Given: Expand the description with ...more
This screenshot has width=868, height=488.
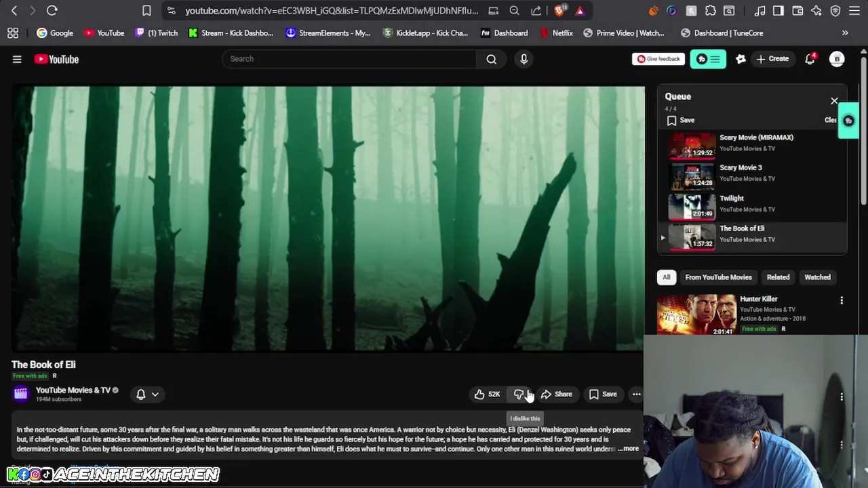Looking at the screenshot, I should click(629, 448).
